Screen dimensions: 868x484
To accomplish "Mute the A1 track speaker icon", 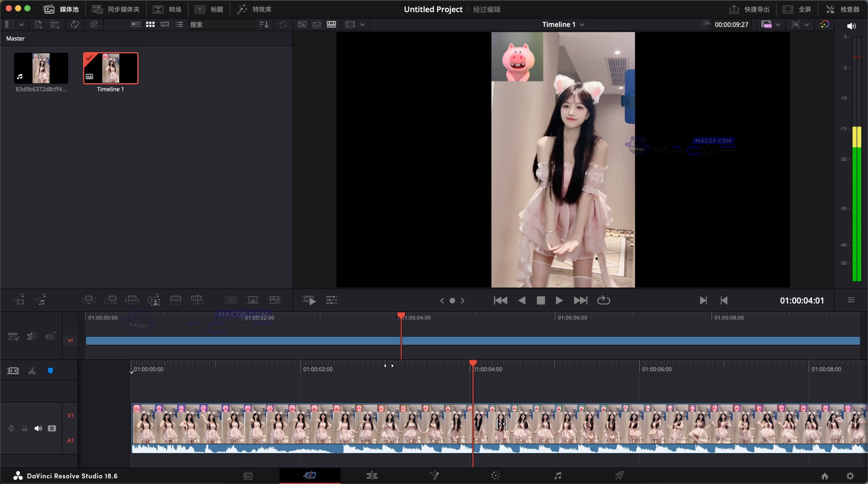I will pos(38,428).
